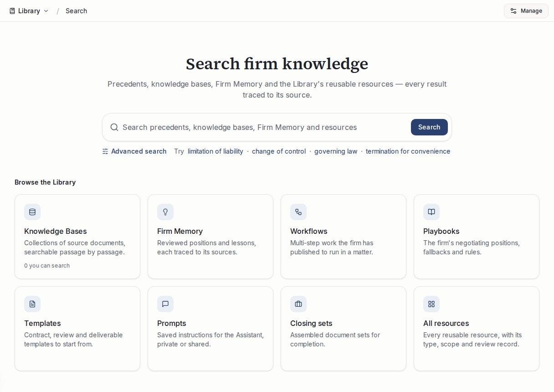554x392 pixels.
Task: Click 'Assembled document sets for completion' description
Action: click(335, 340)
